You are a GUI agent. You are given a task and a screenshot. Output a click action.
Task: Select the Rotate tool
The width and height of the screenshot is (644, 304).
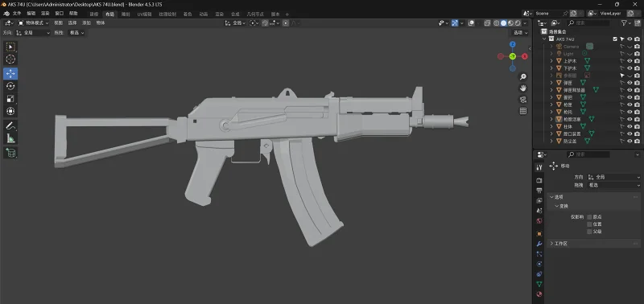[10, 86]
